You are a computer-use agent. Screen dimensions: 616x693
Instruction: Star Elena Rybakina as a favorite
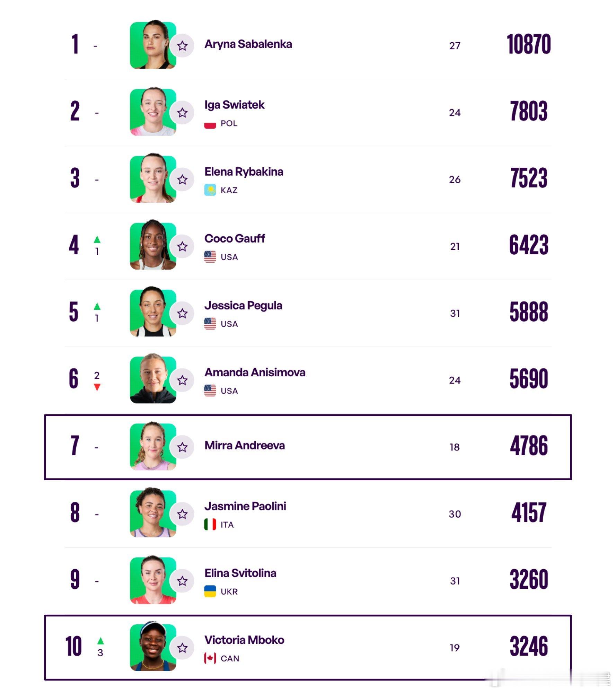[182, 179]
